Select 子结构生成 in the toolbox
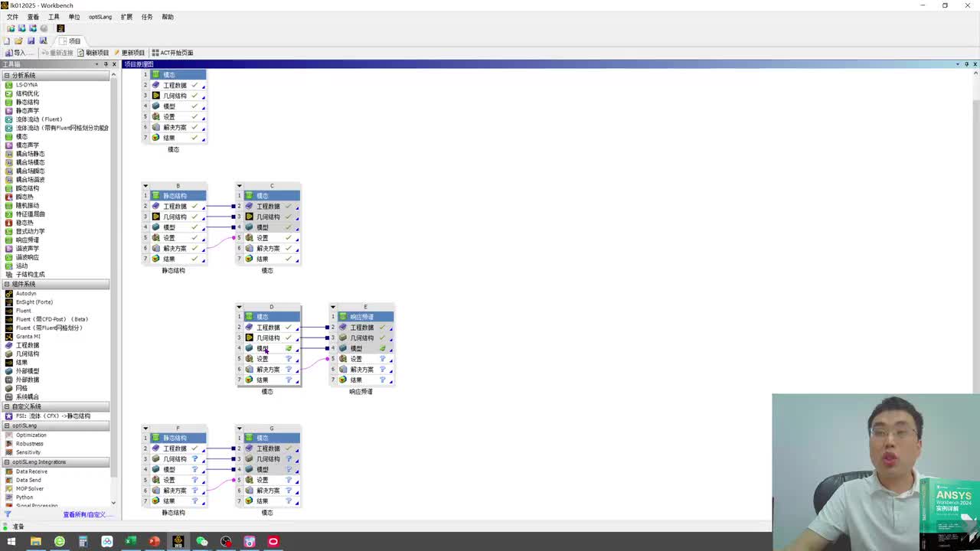Image resolution: width=980 pixels, height=551 pixels. (x=30, y=274)
